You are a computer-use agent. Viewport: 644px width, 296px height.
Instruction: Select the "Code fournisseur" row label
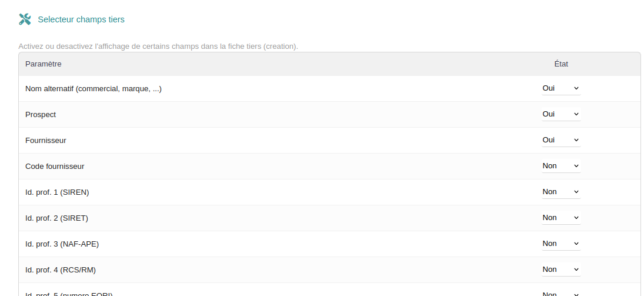[x=55, y=167]
